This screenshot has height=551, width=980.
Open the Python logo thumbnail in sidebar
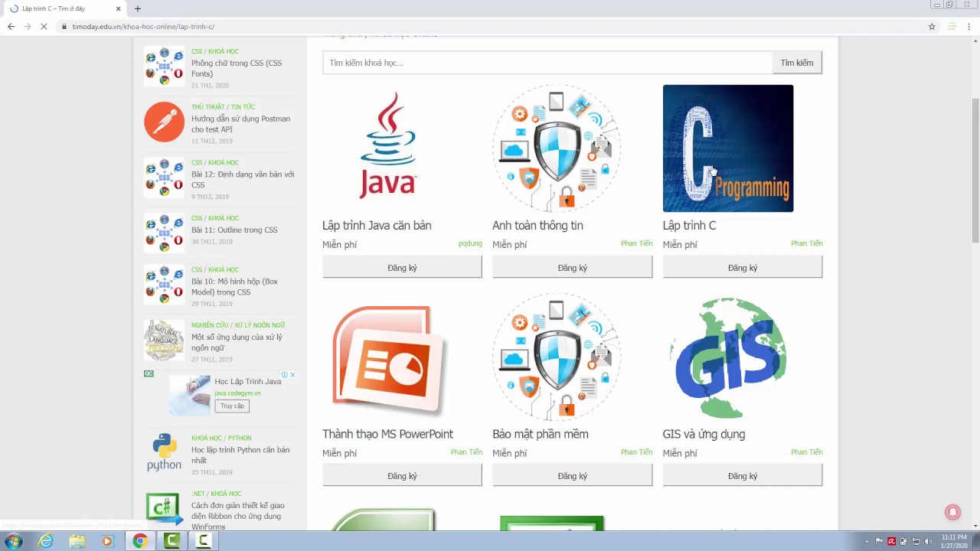point(164,452)
